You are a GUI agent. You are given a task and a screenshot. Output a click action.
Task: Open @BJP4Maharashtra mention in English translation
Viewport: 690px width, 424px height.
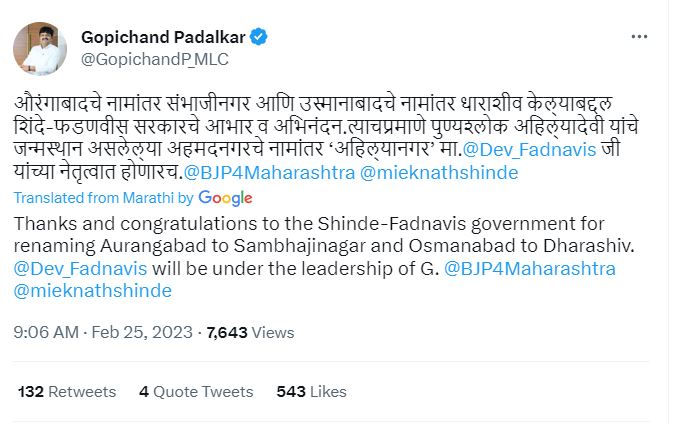coord(529,269)
